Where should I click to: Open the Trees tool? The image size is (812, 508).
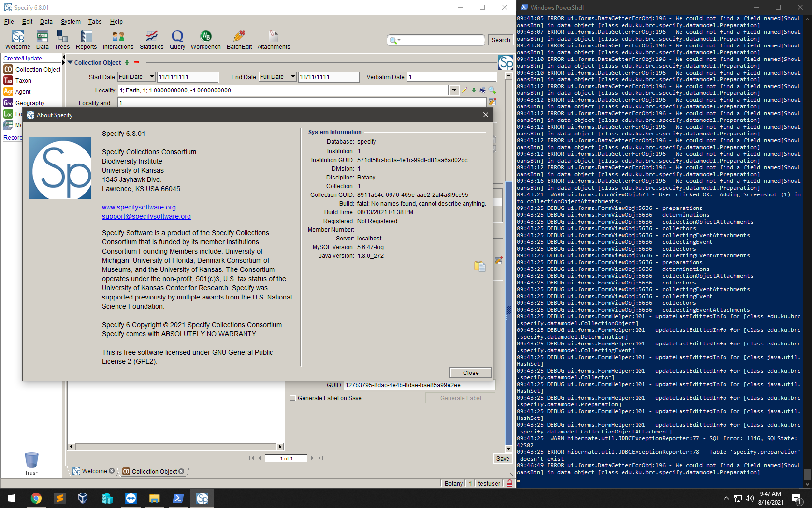tap(62, 40)
